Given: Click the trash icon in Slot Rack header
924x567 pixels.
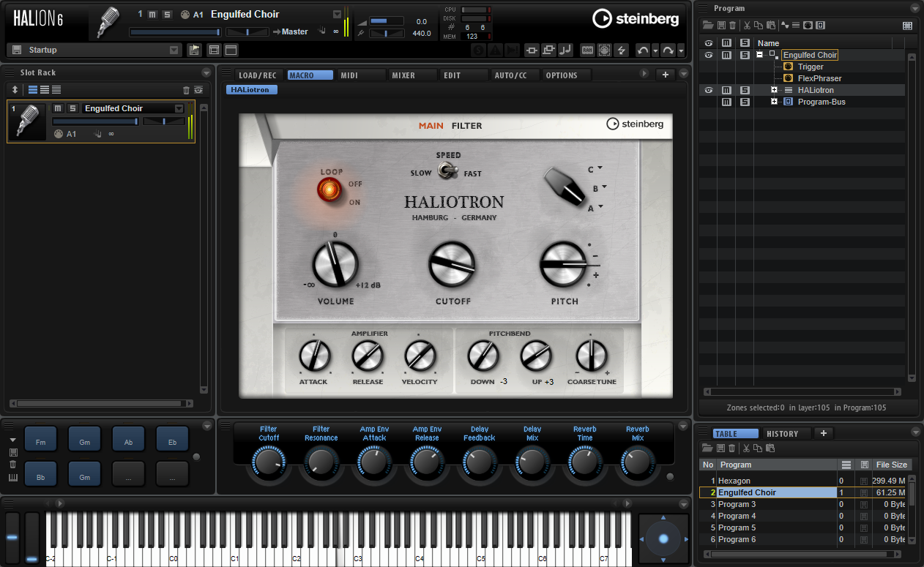Looking at the screenshot, I should (x=186, y=89).
